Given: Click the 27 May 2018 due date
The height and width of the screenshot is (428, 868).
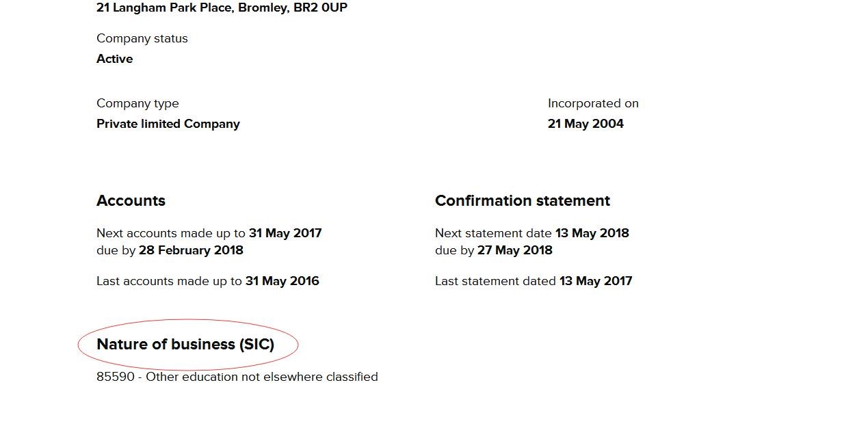Looking at the screenshot, I should (x=514, y=250).
